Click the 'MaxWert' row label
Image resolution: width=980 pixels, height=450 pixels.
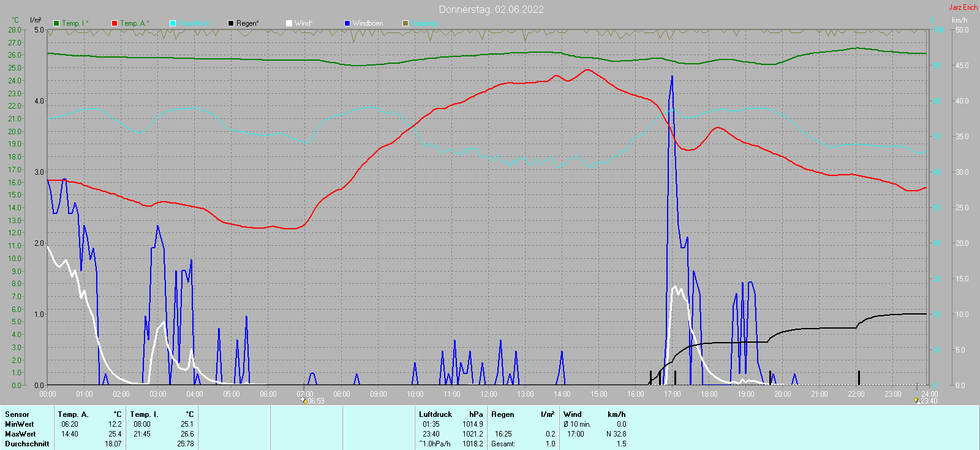pos(20,434)
